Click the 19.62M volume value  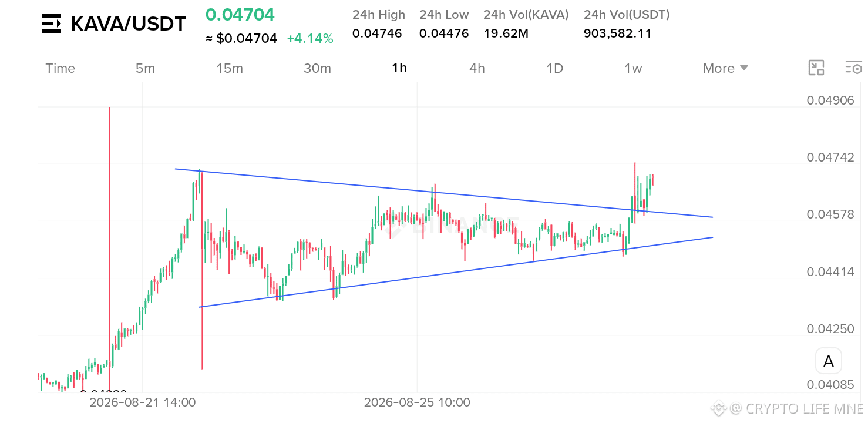pyautogui.click(x=506, y=33)
